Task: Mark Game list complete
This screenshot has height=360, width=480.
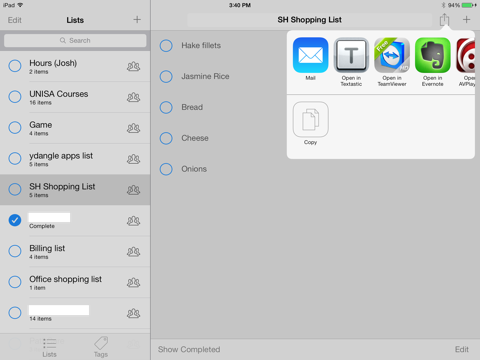Action: click(15, 128)
